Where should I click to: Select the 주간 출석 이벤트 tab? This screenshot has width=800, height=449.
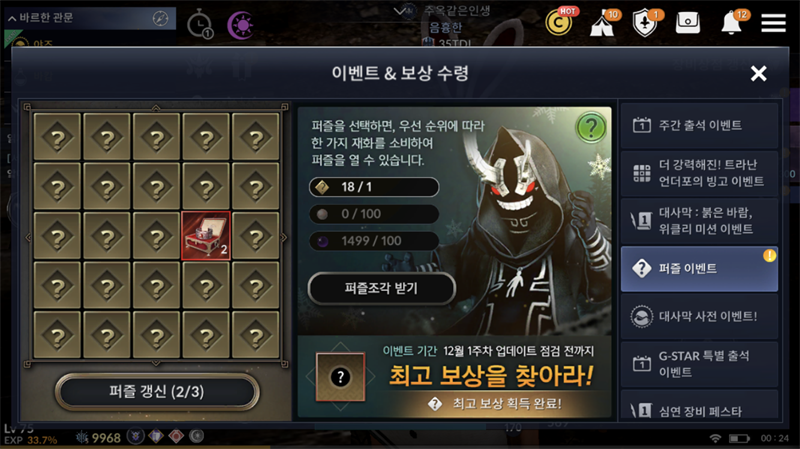699,126
